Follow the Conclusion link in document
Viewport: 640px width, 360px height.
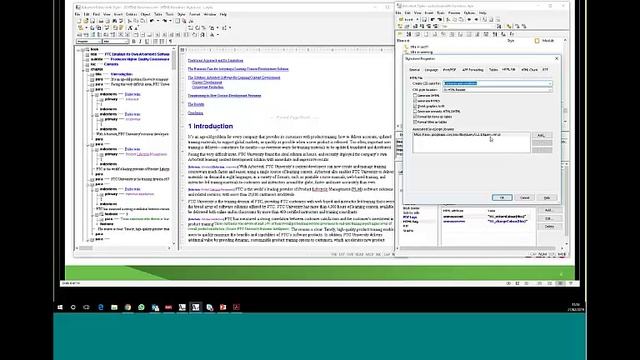[x=196, y=113]
